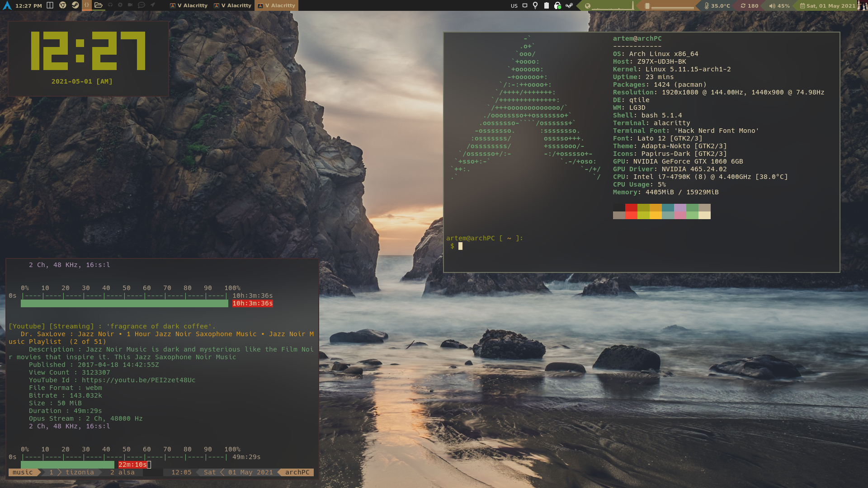
Task: Click the Steam tray icon
Action: pos(569,6)
